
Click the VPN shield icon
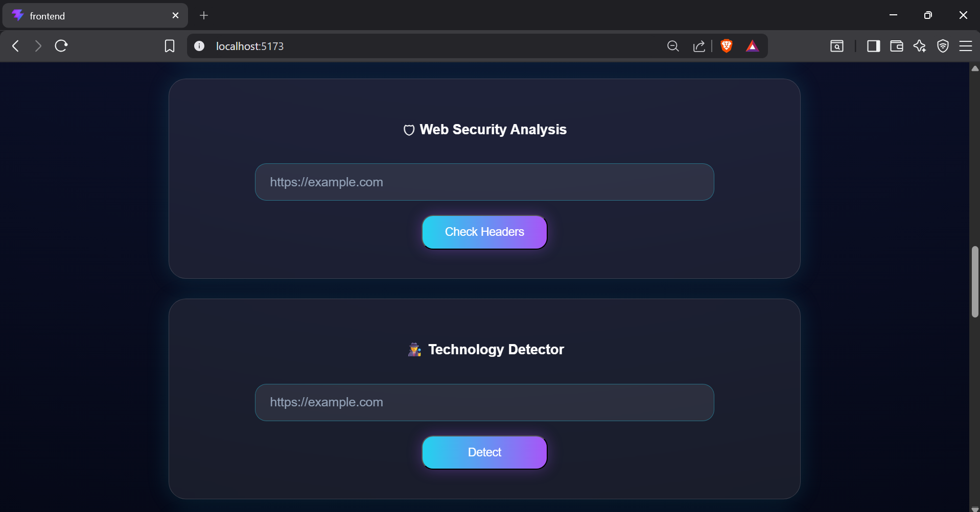point(943,46)
